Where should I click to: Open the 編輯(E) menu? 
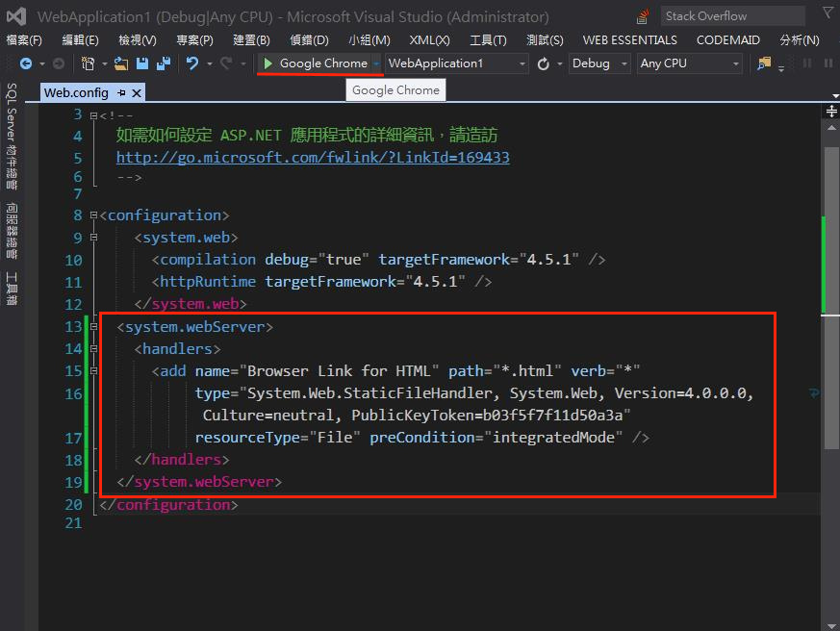click(x=81, y=40)
